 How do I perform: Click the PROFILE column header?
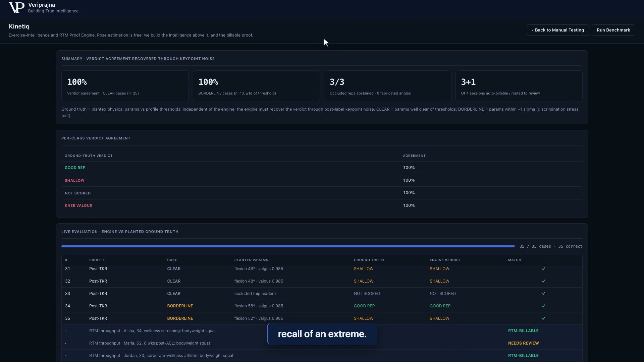click(x=97, y=260)
